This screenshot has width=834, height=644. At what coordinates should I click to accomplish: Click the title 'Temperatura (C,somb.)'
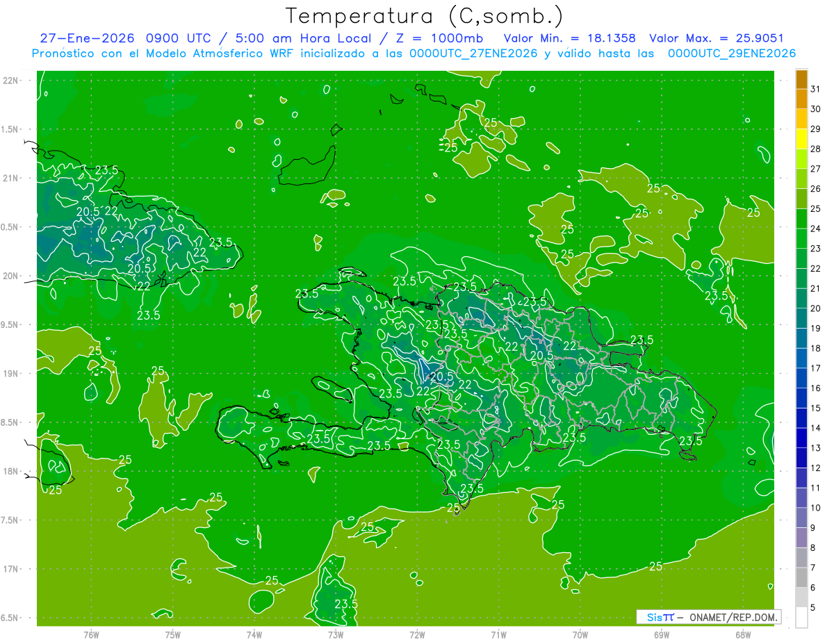click(x=425, y=16)
